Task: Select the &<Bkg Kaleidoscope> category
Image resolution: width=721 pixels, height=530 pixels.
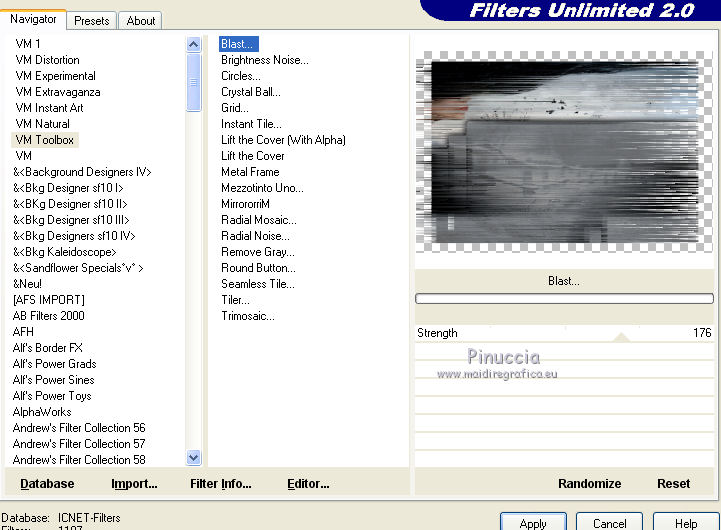Action: point(64,252)
